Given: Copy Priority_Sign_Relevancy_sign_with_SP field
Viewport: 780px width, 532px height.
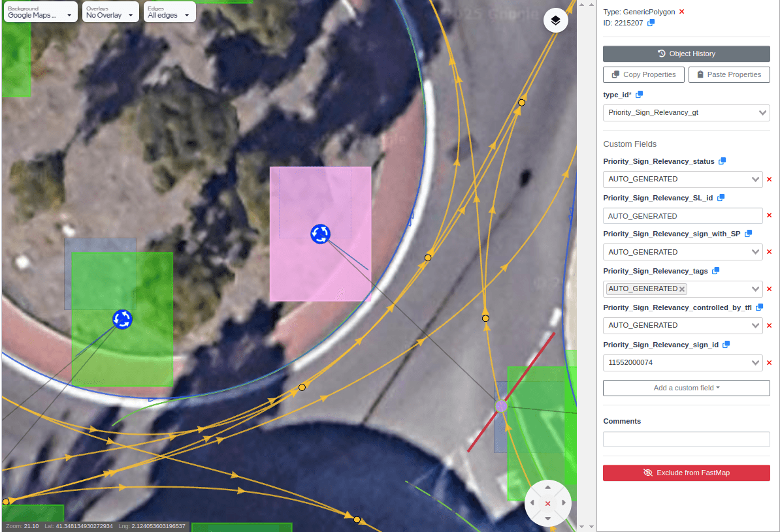Looking at the screenshot, I should click(x=748, y=234).
